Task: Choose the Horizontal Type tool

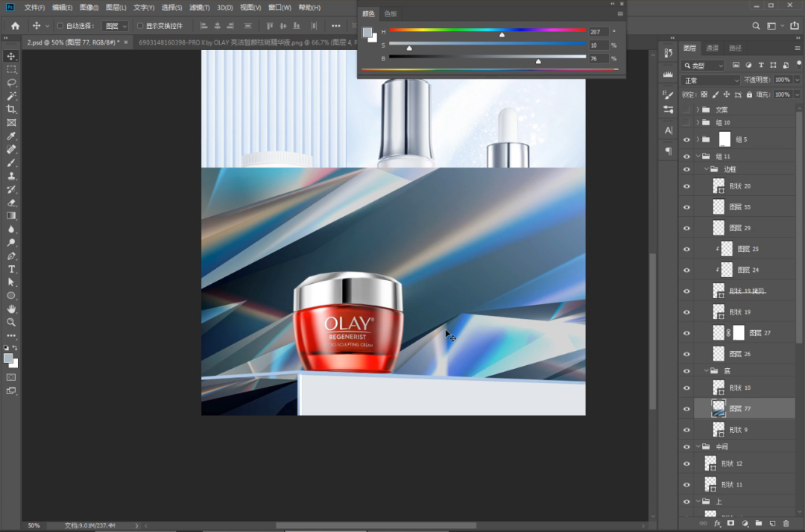Action: click(x=11, y=269)
